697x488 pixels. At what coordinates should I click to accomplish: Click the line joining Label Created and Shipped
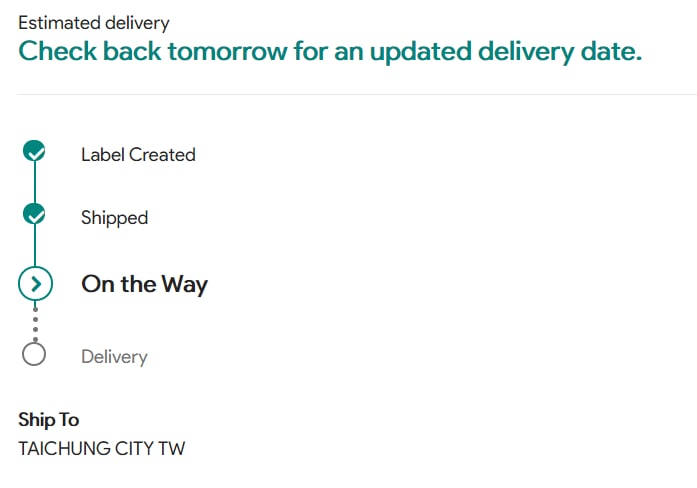[x=35, y=182]
